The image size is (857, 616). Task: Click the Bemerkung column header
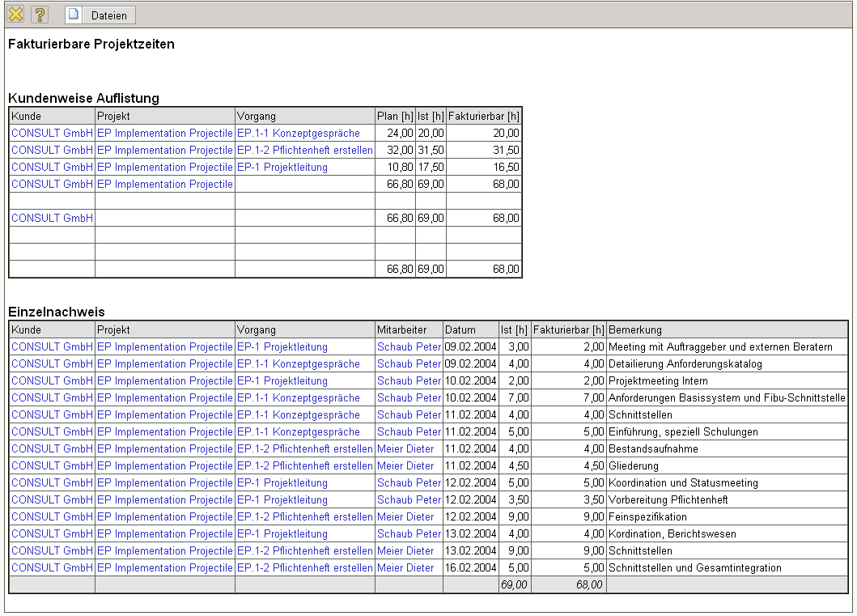pyautogui.click(x=635, y=329)
